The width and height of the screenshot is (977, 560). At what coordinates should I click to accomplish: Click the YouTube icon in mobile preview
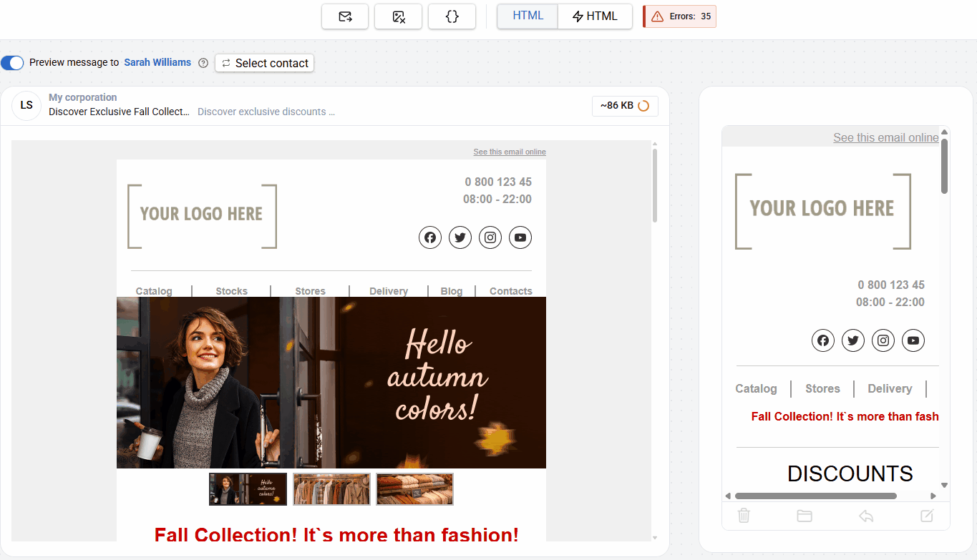click(x=913, y=340)
